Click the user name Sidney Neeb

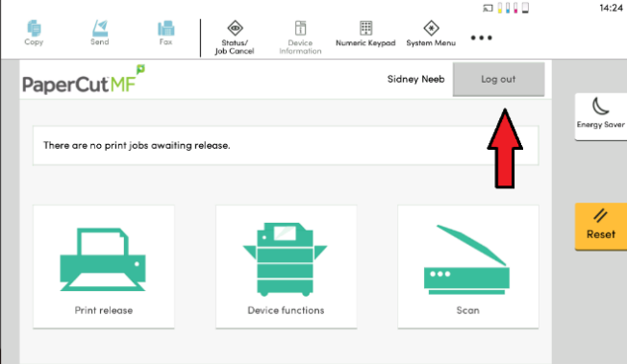coord(415,79)
